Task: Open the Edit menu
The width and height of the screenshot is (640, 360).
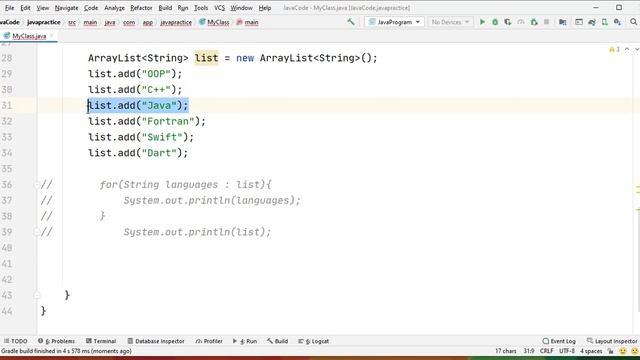Action: (25, 8)
